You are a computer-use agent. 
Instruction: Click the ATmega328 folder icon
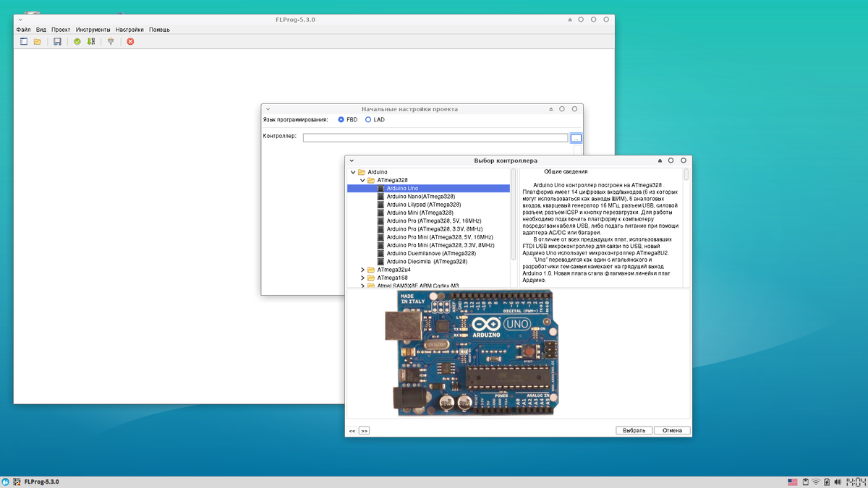(371, 180)
